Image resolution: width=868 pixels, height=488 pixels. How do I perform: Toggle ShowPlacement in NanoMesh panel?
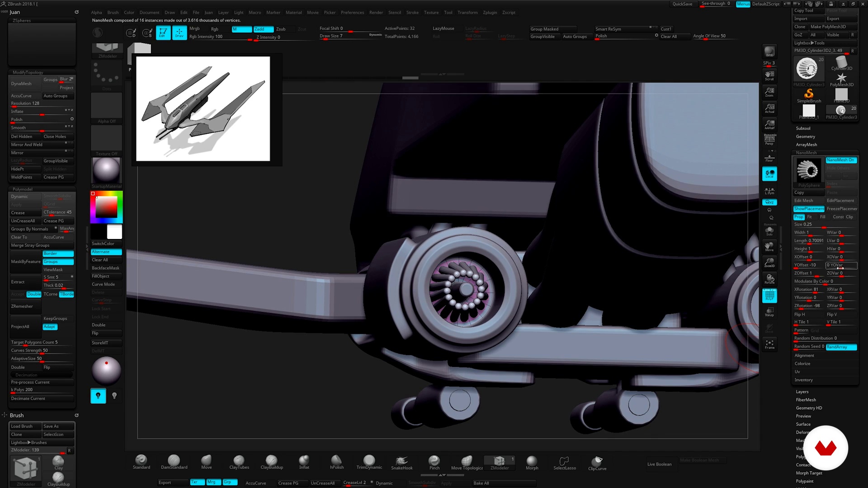(x=809, y=209)
